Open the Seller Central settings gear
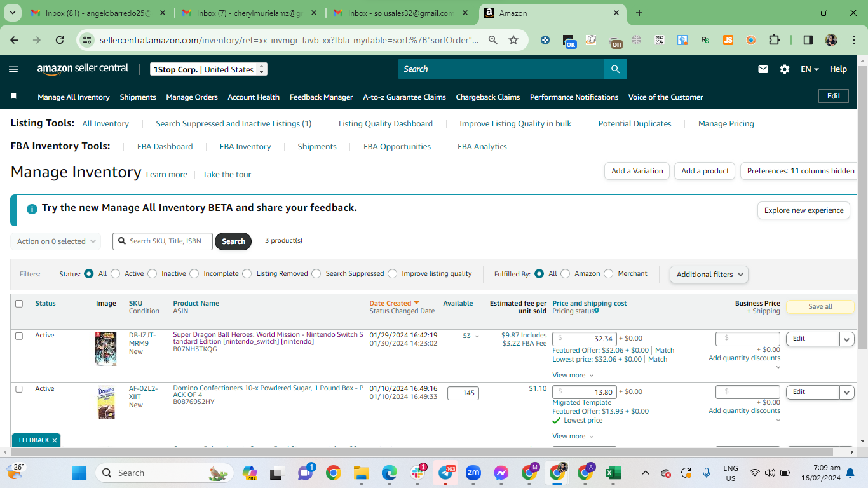This screenshot has height=488, width=868. 785,69
